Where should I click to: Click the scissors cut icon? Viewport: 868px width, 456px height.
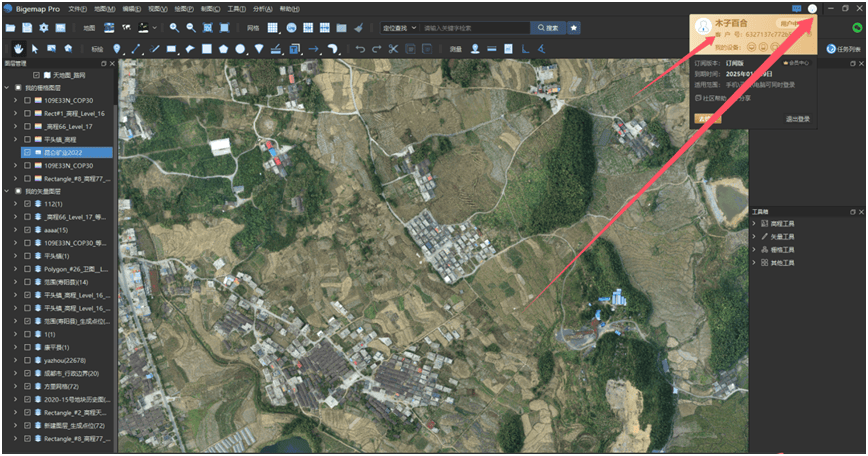[x=394, y=49]
